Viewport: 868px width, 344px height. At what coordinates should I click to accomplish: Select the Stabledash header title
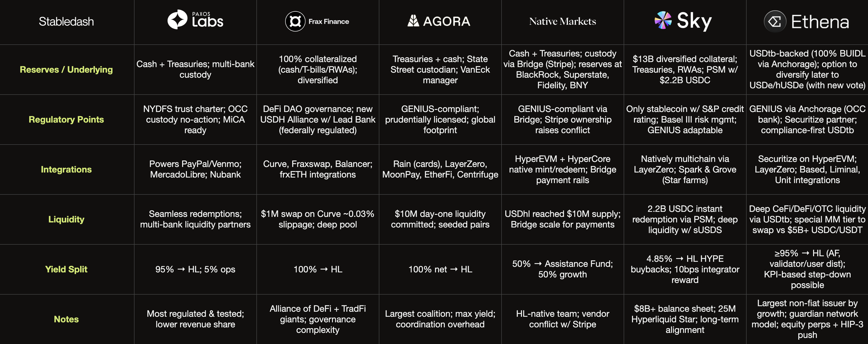[x=66, y=22]
